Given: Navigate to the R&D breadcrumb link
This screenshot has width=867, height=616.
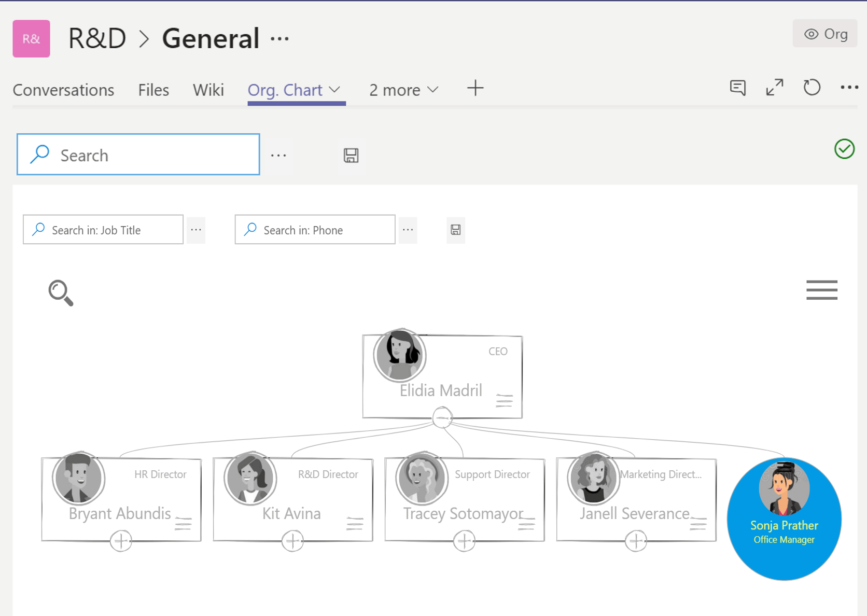Looking at the screenshot, I should pos(98,38).
